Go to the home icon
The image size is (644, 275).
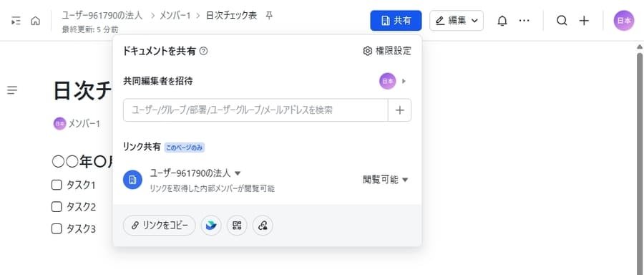(x=36, y=21)
